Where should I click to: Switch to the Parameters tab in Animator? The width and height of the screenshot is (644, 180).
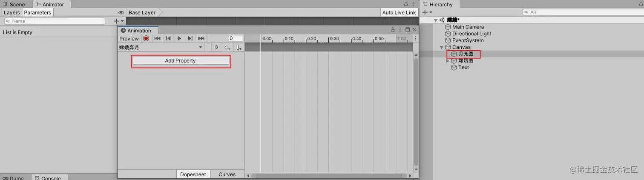pyautogui.click(x=37, y=13)
